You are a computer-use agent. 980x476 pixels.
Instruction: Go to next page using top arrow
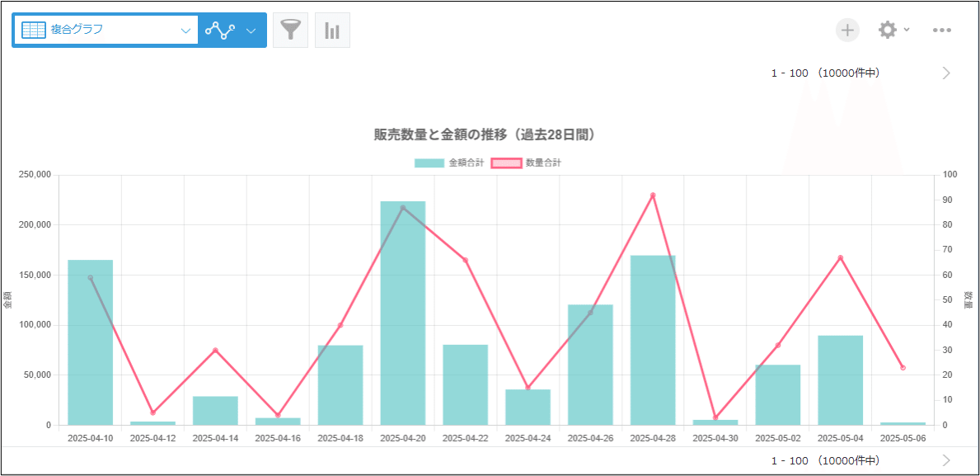pyautogui.click(x=946, y=73)
